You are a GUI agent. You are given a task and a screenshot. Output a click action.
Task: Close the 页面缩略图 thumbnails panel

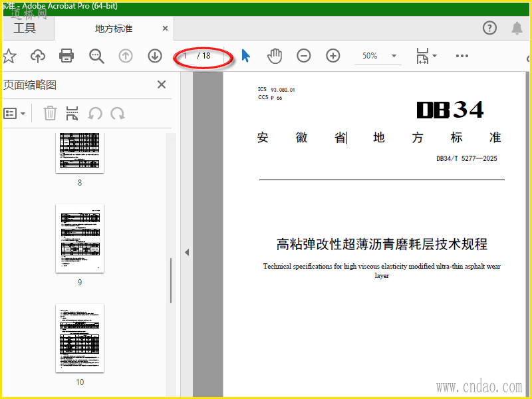coord(162,84)
